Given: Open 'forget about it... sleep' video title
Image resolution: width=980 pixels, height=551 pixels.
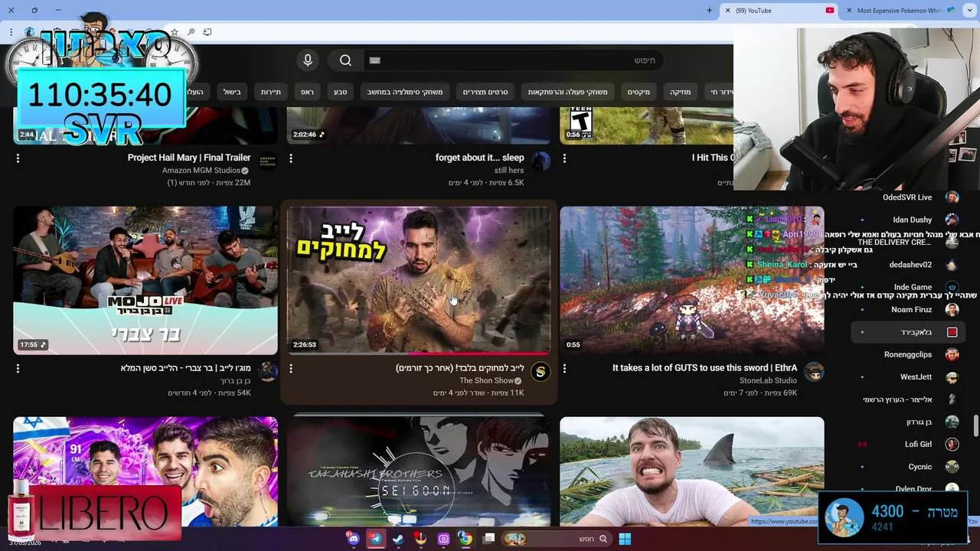Looking at the screenshot, I should coord(480,158).
